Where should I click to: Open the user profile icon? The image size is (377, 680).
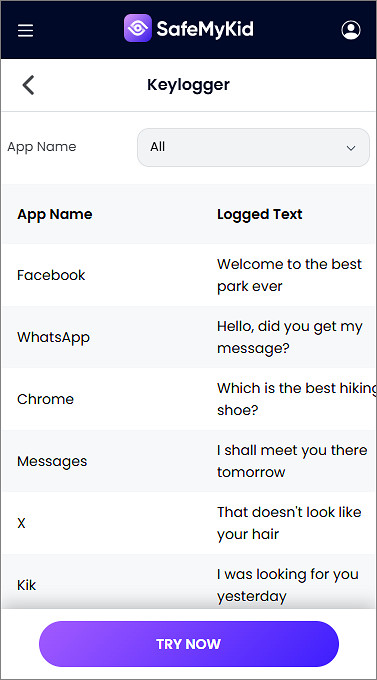pyautogui.click(x=351, y=30)
